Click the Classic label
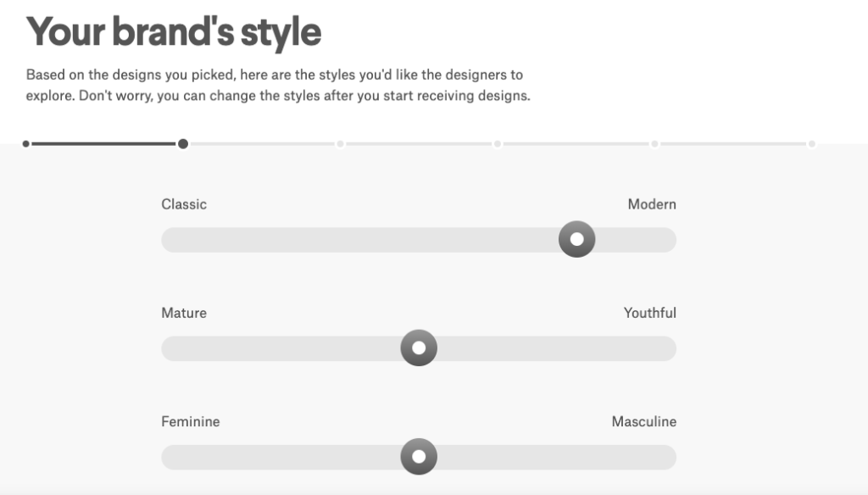 [x=184, y=204]
